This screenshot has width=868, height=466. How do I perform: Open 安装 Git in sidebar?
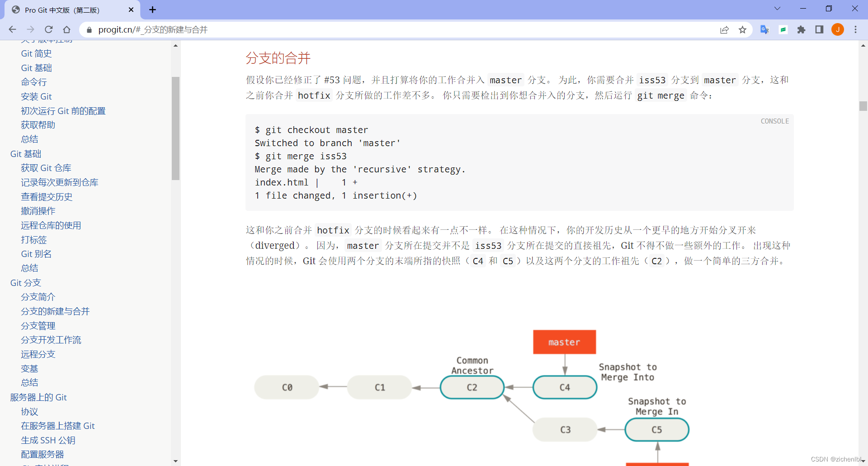coord(36,96)
